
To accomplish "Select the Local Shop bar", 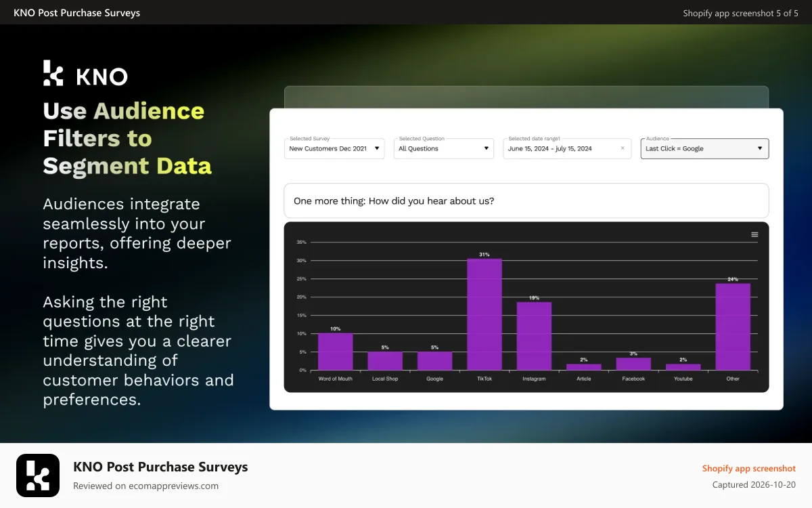I will [385, 361].
